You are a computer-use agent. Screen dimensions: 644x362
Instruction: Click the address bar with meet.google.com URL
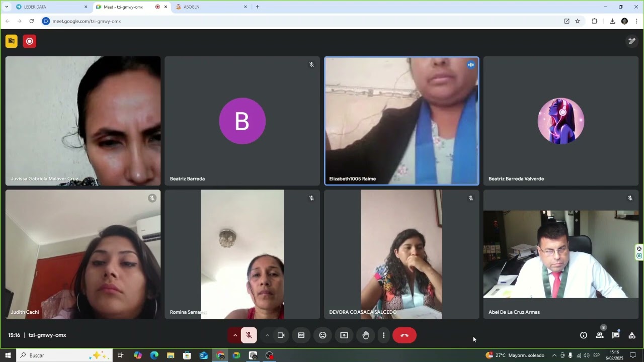(302, 21)
